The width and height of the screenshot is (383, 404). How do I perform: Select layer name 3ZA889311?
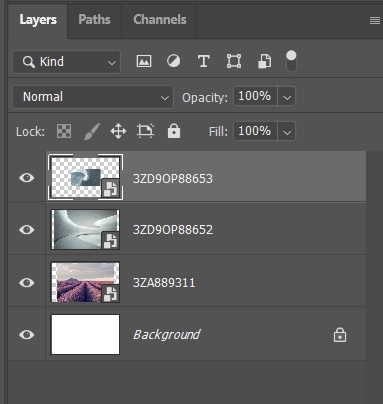164,283
